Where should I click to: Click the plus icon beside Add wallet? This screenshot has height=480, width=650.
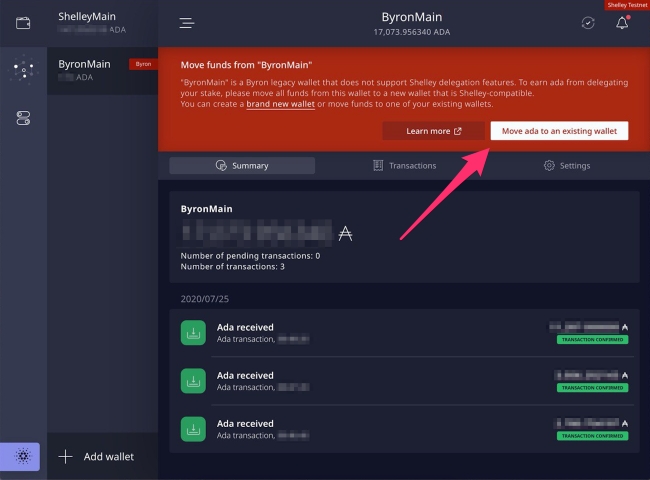66,457
